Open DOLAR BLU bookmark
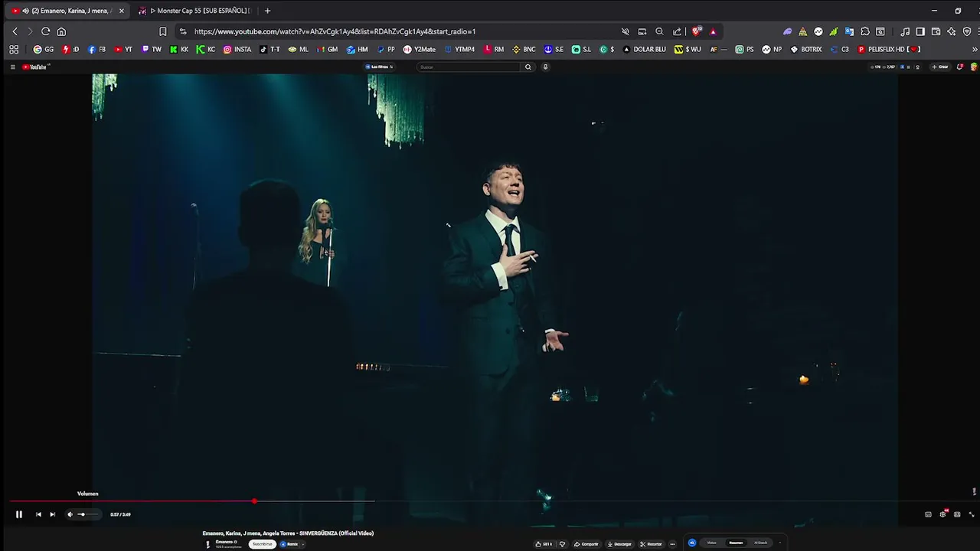The width and height of the screenshot is (980, 551). tap(644, 50)
